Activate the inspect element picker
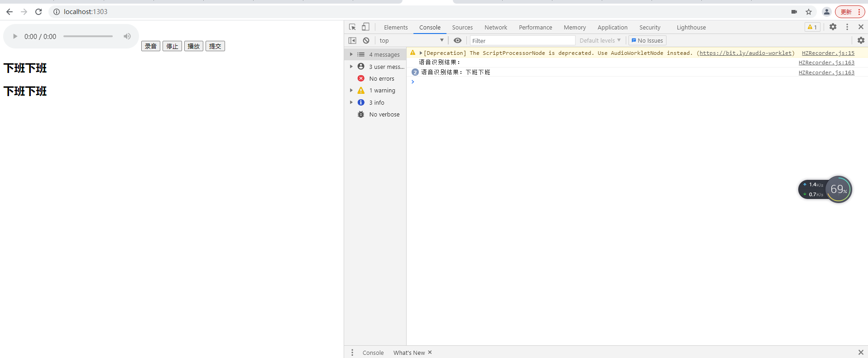 (x=352, y=27)
